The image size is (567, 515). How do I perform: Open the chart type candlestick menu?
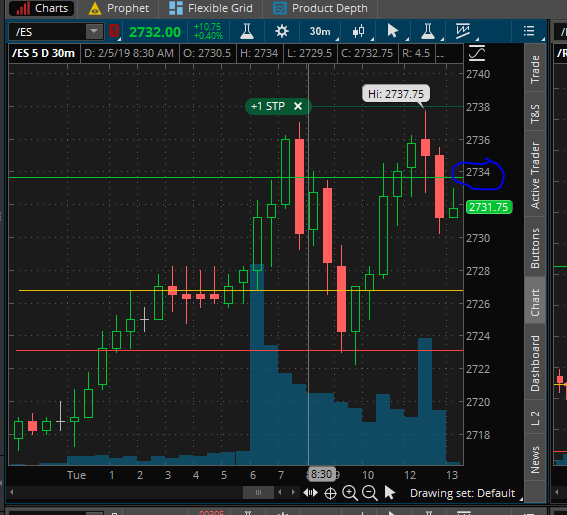[360, 32]
